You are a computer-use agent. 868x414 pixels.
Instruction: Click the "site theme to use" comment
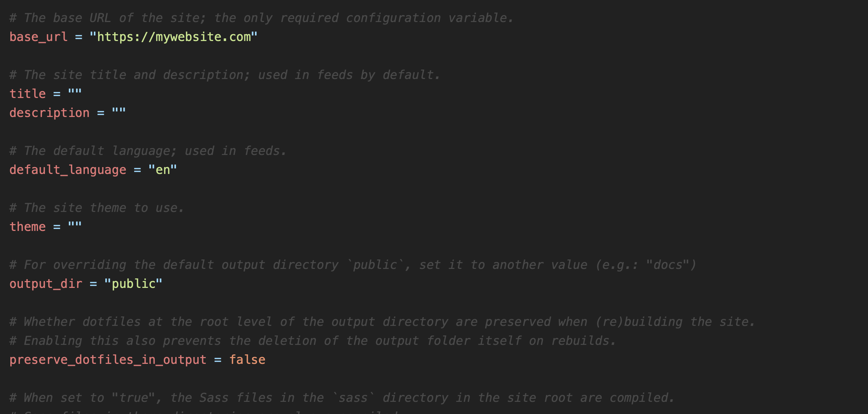pos(97,208)
